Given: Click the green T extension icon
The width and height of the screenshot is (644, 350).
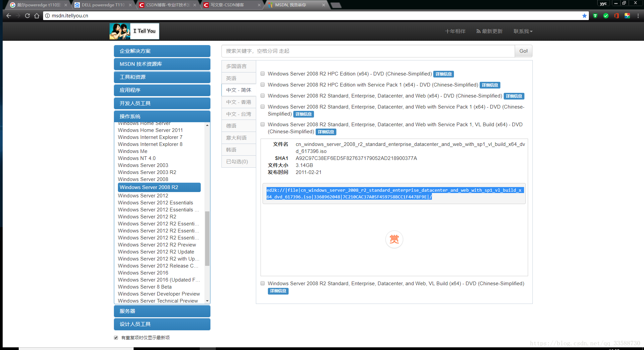Looking at the screenshot, I should (595, 16).
